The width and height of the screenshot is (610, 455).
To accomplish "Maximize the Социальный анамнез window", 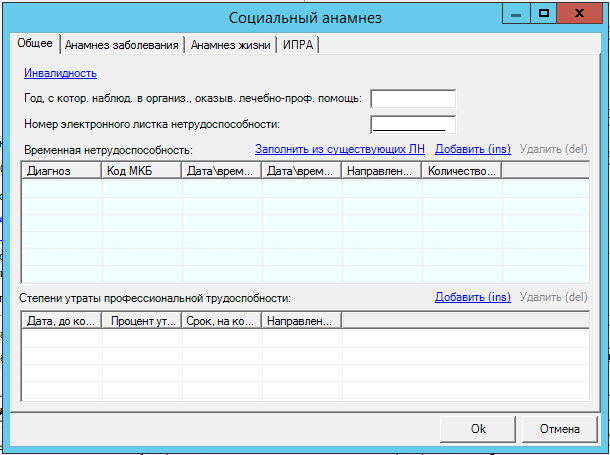I will pyautogui.click(x=544, y=14).
